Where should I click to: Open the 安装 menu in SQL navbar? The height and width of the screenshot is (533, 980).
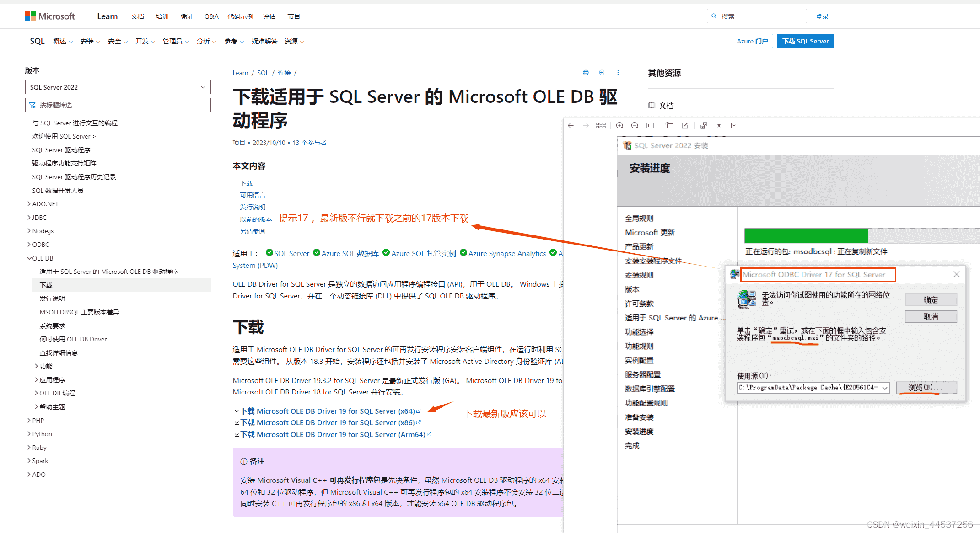90,41
